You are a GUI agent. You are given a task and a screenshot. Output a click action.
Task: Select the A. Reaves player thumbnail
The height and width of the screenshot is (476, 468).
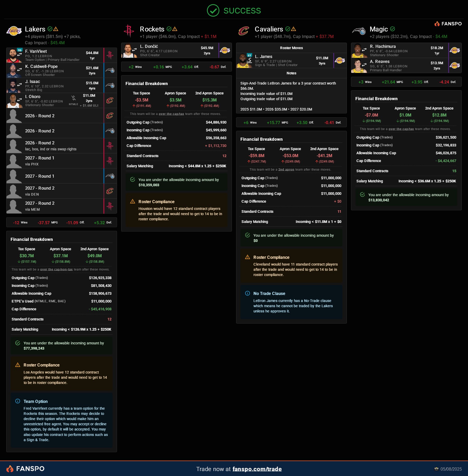(359, 65)
